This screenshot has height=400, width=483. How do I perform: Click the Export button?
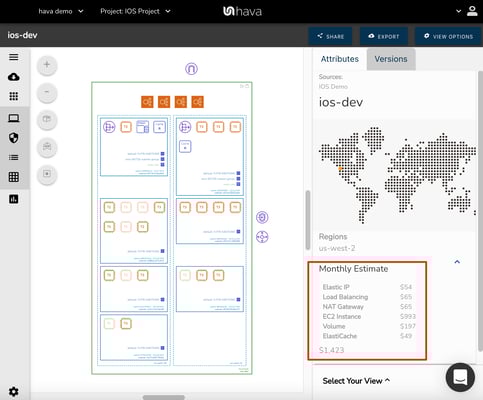[x=384, y=36]
